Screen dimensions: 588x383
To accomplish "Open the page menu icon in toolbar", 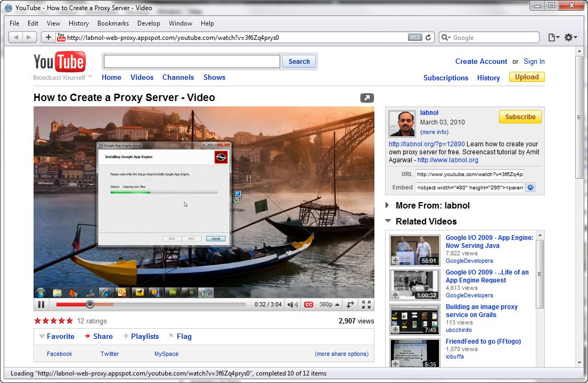I will tap(553, 37).
